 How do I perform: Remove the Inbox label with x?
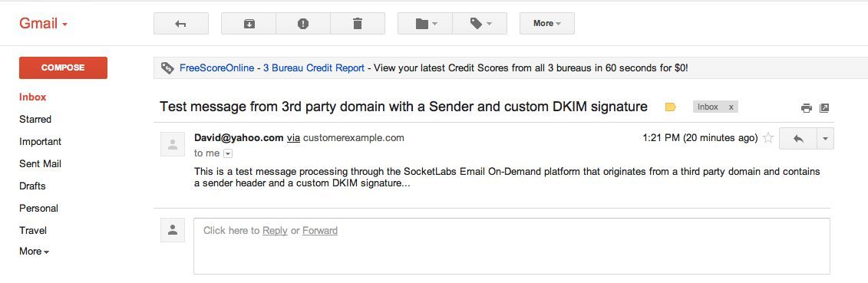731,107
